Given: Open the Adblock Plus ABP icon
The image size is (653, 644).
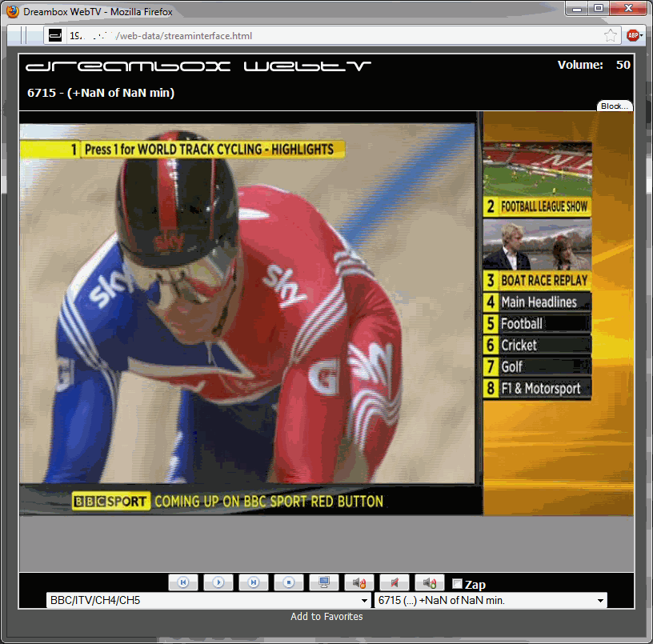Looking at the screenshot, I should pyautogui.click(x=633, y=36).
